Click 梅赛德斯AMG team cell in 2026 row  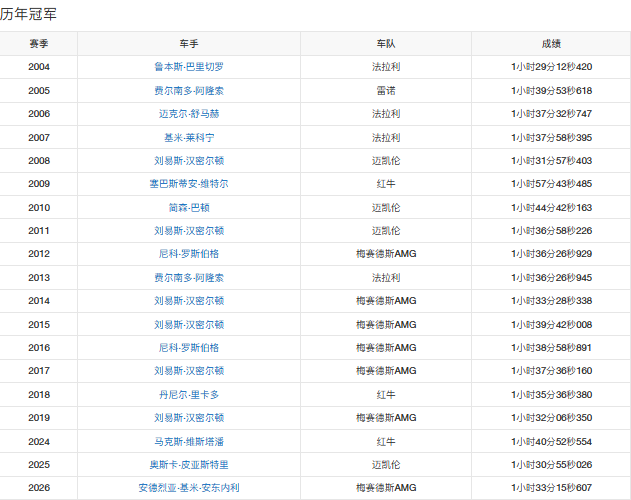(386, 488)
